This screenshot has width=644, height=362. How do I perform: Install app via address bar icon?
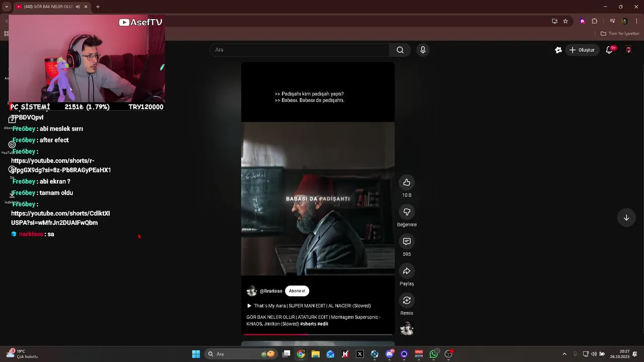[x=554, y=21]
